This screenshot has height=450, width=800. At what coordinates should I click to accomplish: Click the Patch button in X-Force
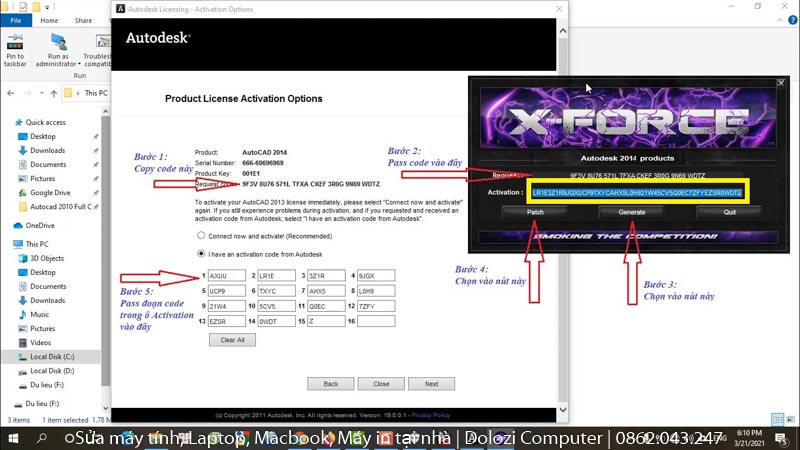coord(535,212)
